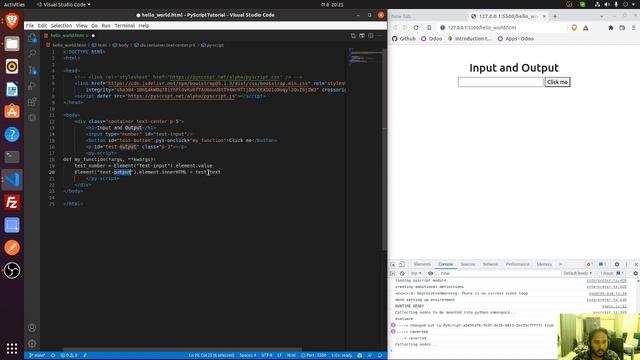Open the Explorer view in VS Code activity bar

[x=32, y=38]
